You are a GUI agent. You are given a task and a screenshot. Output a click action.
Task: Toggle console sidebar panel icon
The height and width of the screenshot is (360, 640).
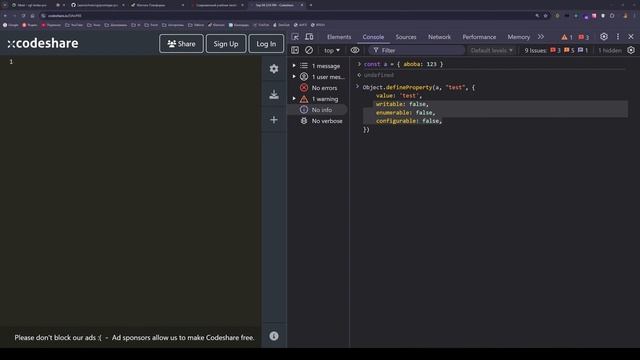point(295,50)
